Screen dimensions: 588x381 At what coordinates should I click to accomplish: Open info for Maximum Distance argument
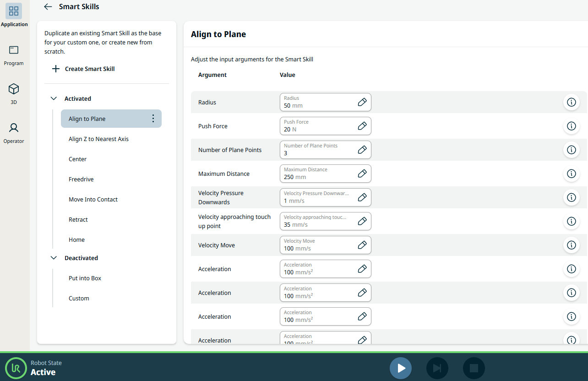(x=571, y=174)
